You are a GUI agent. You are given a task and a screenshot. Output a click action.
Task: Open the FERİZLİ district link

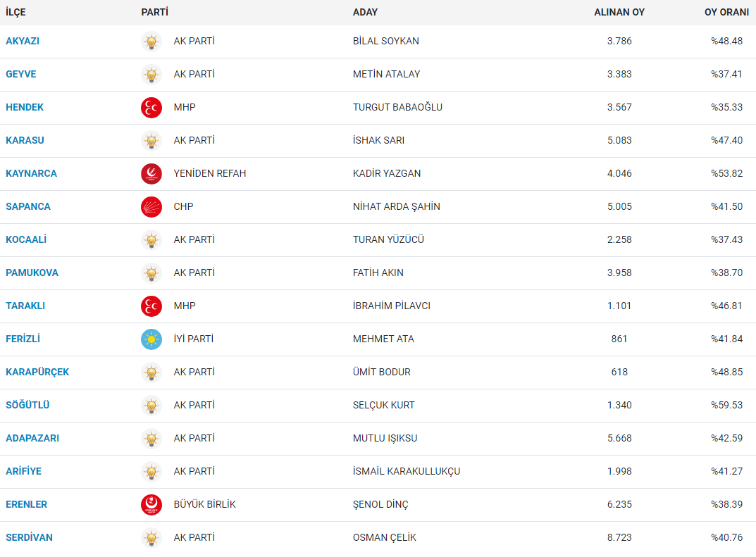23,339
